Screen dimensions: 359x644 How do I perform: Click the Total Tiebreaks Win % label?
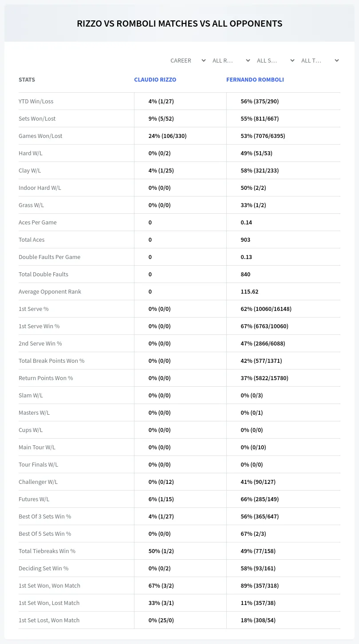(x=47, y=551)
